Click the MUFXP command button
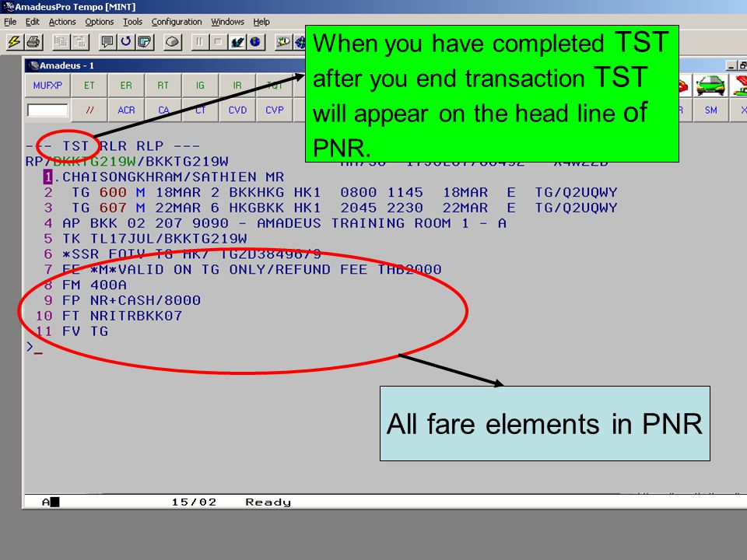Viewport: 747px width, 560px height. [x=47, y=86]
